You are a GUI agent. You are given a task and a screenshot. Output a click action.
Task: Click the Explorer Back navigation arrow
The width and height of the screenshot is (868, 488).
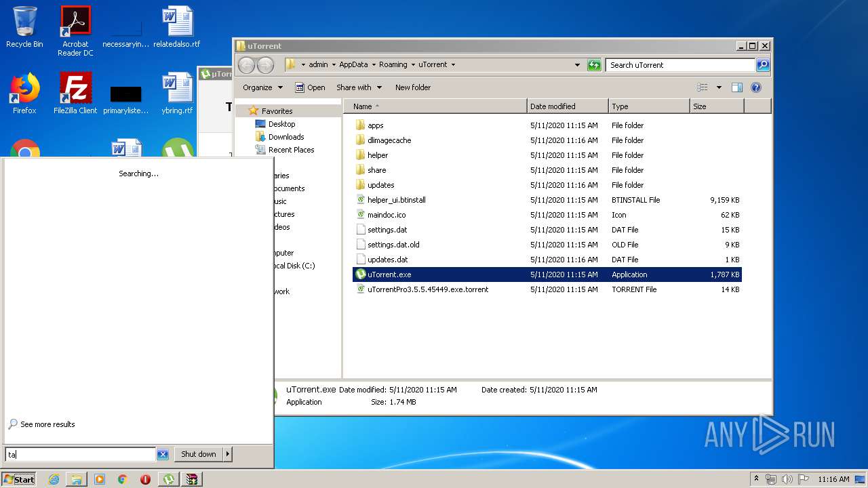(x=246, y=65)
